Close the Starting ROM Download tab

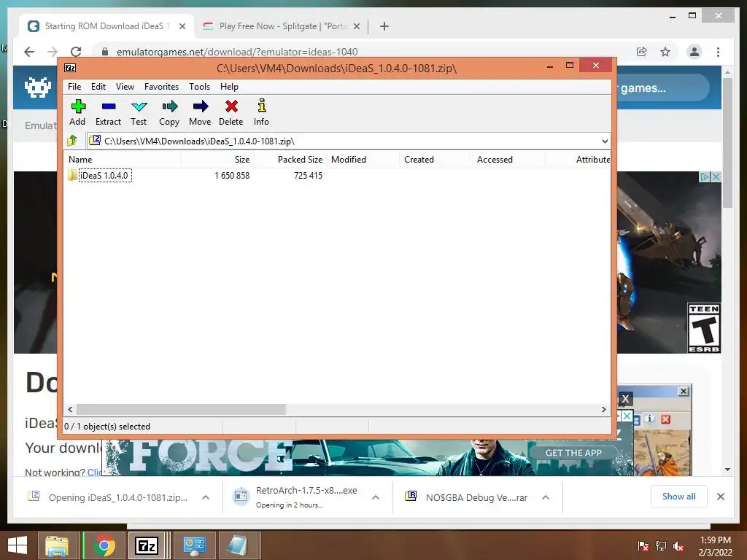(182, 26)
